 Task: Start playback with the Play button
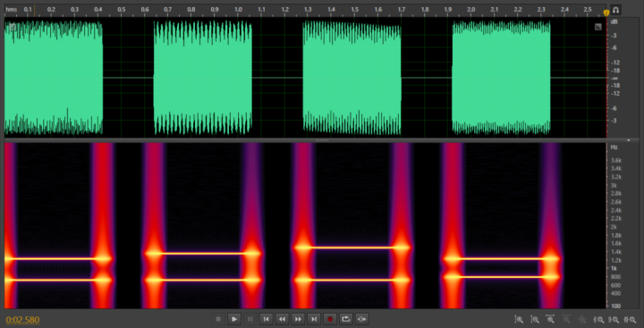pyautogui.click(x=234, y=319)
